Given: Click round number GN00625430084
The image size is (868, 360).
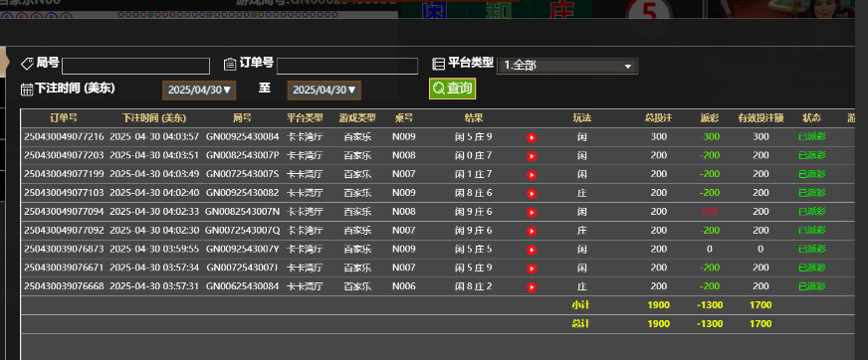Looking at the screenshot, I should coord(243,286).
